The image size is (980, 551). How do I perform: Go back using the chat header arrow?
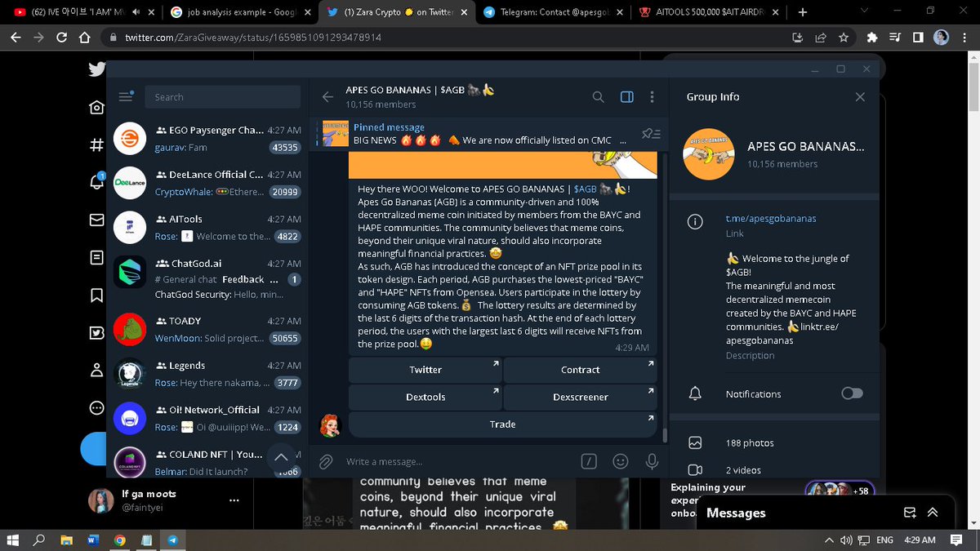[x=327, y=96]
